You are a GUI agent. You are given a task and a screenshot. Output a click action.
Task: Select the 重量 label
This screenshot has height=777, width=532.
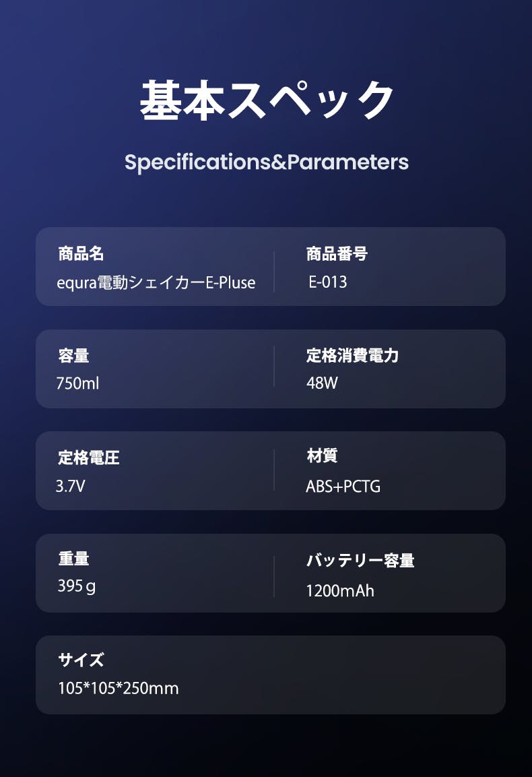click(73, 559)
